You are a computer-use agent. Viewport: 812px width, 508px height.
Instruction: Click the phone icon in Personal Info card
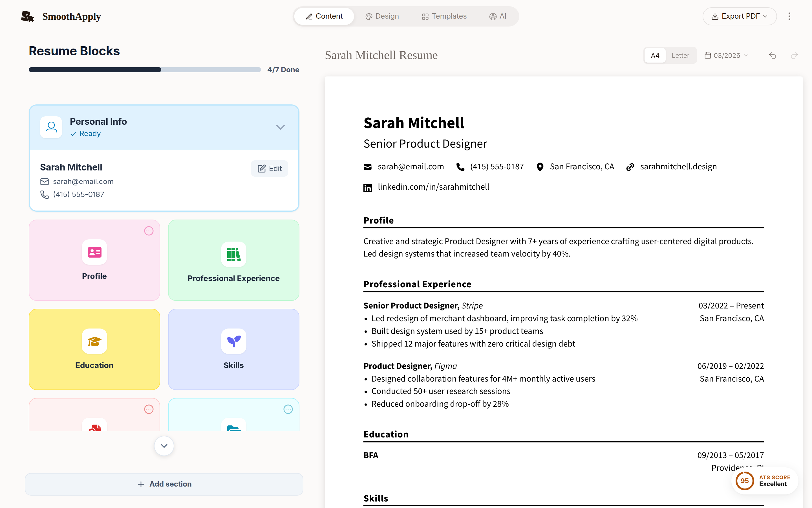(44, 194)
